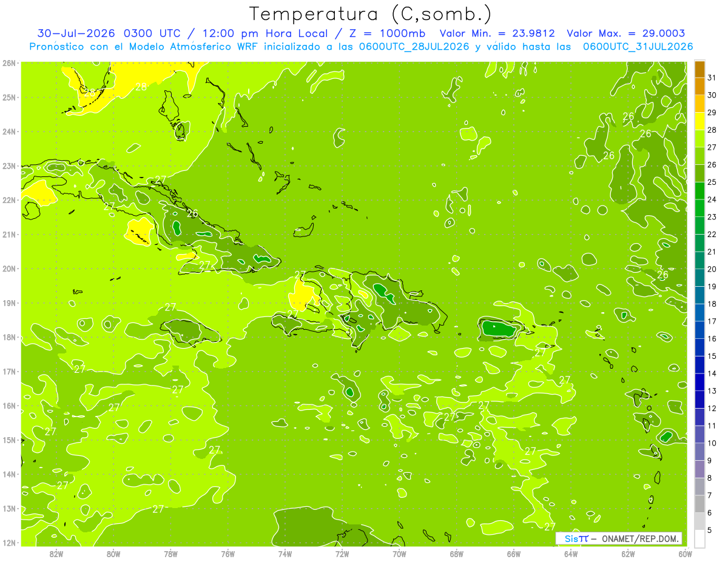This screenshot has width=728, height=562.
Task: Select the '24' value on the legend
Action: pyautogui.click(x=712, y=199)
